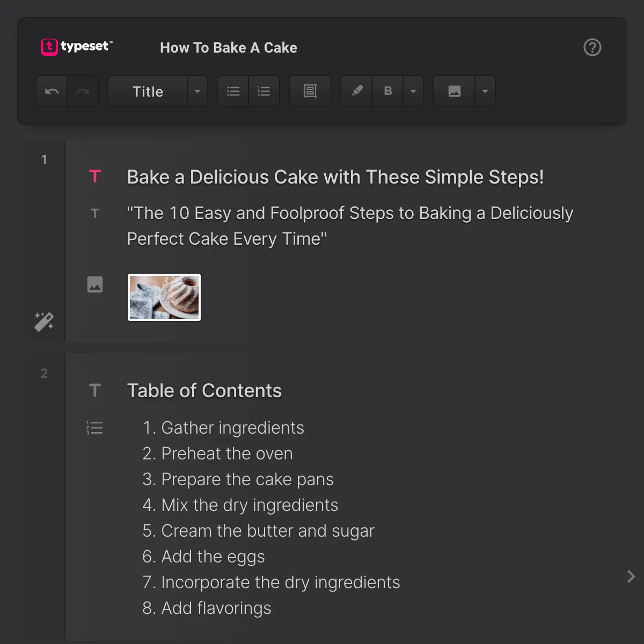The height and width of the screenshot is (644, 644).
Task: Open the Title style dropdown
Action: coord(197,92)
